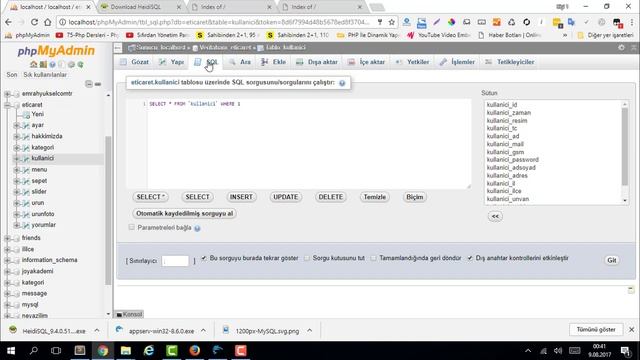Click inside the SQL query editor
Screen dimensions: 640x360
pos(309,144)
